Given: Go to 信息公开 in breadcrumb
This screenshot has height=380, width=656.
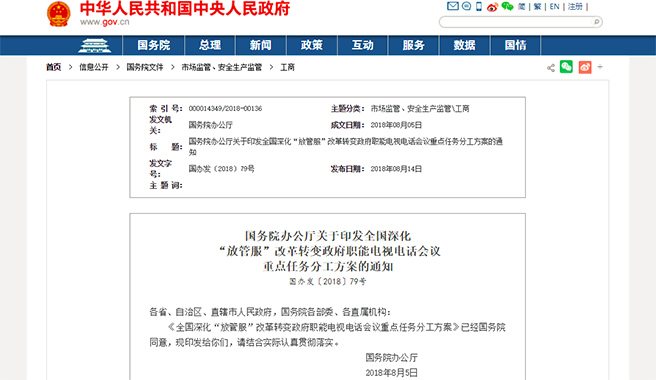Looking at the screenshot, I should pos(94,67).
